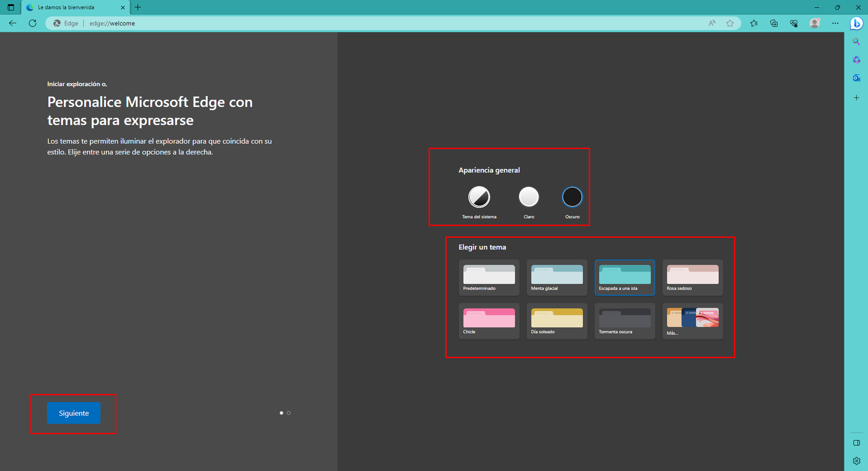868x471 pixels.
Task: Click the Edge site identity label
Action: click(66, 23)
